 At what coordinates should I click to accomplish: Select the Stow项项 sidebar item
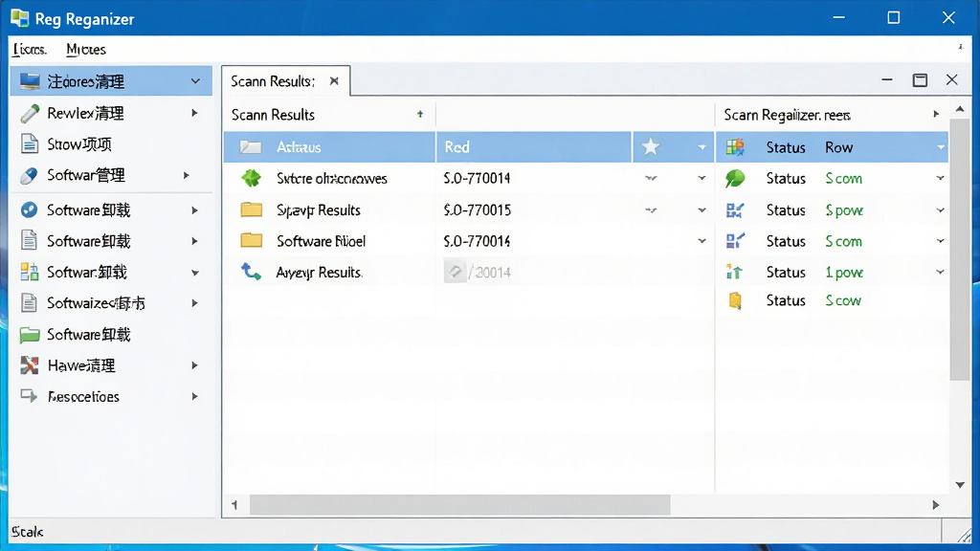111,144
